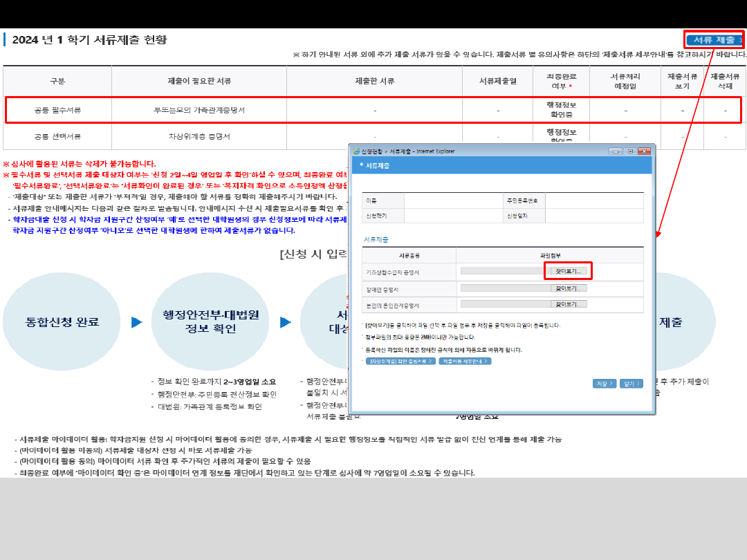The image size is (747, 560).
Task: Click the blue 서류 제출 button
Action: (x=714, y=40)
